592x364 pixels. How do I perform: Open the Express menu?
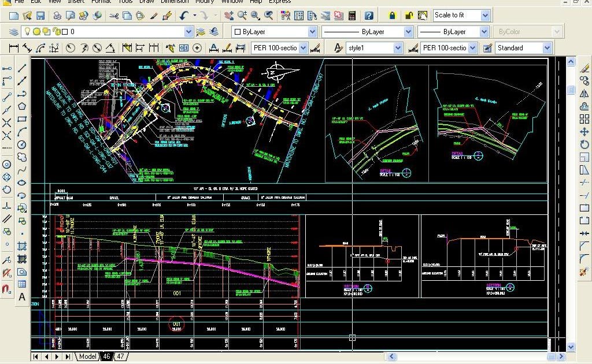pos(280,2)
